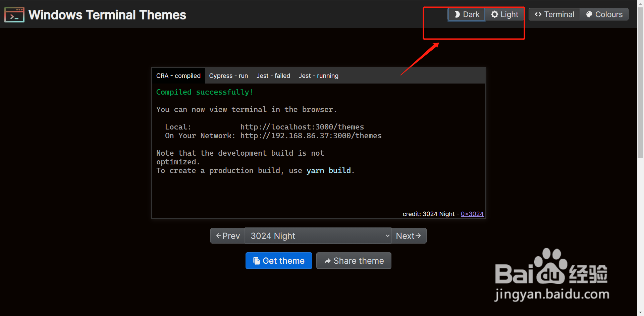644x316 pixels.
Task: Switch to Light mode
Action: tap(504, 14)
